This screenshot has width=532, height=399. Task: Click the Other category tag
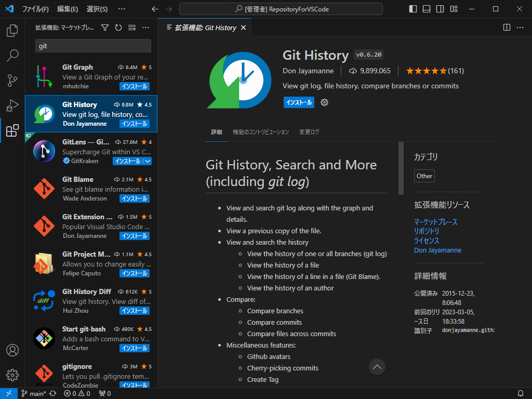[424, 176]
